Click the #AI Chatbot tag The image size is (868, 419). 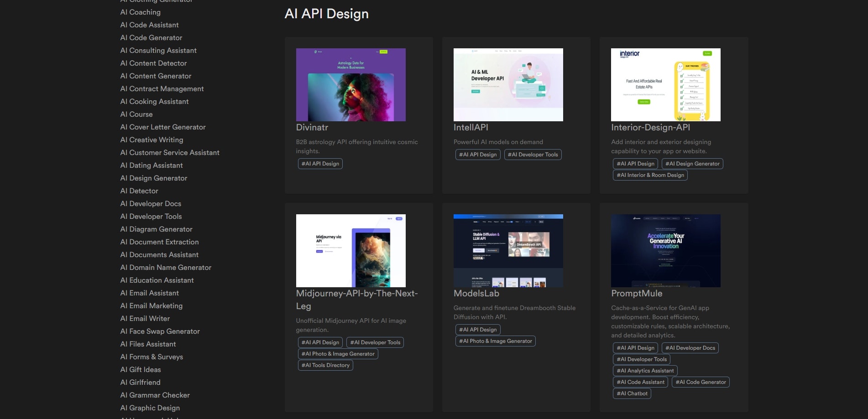[632, 393]
